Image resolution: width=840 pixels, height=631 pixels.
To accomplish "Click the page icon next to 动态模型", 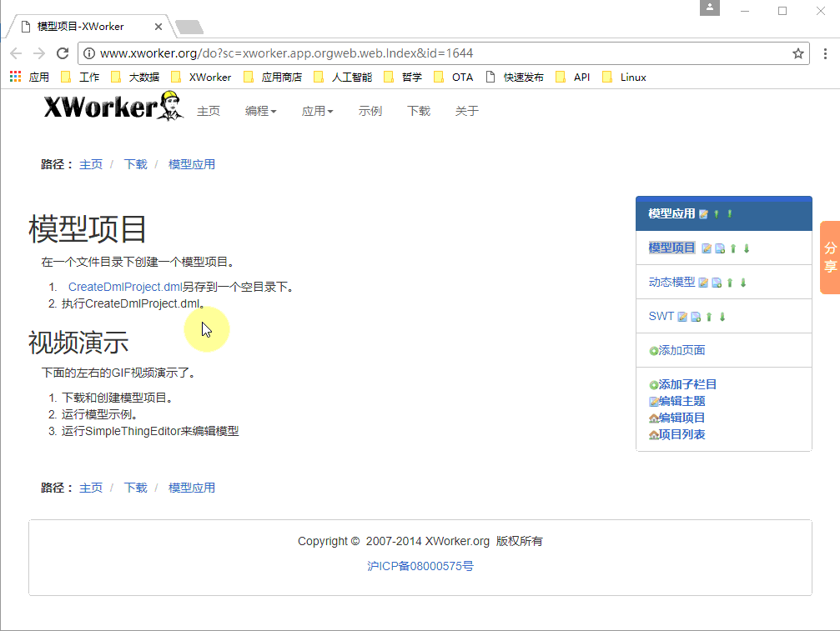I will click(717, 283).
